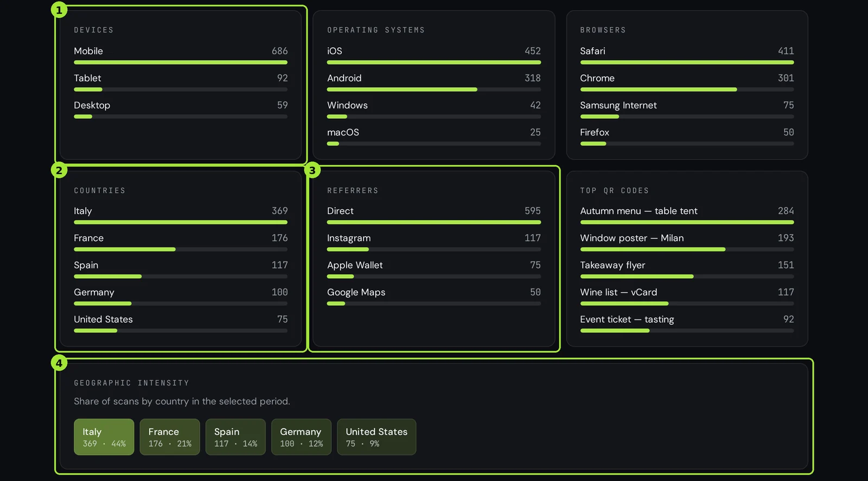Select the Spain 117 · 14% intensity tile
Image resolution: width=868 pixels, height=481 pixels.
235,437
